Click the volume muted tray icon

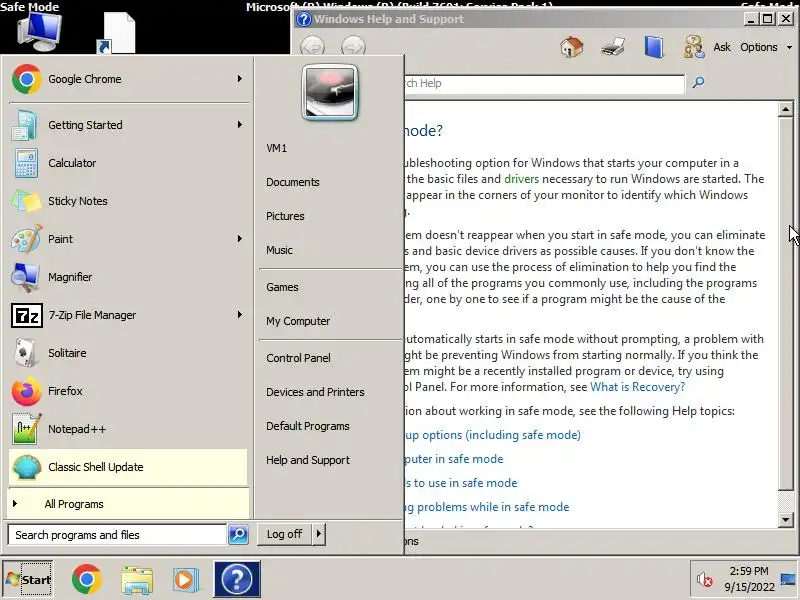(705, 580)
